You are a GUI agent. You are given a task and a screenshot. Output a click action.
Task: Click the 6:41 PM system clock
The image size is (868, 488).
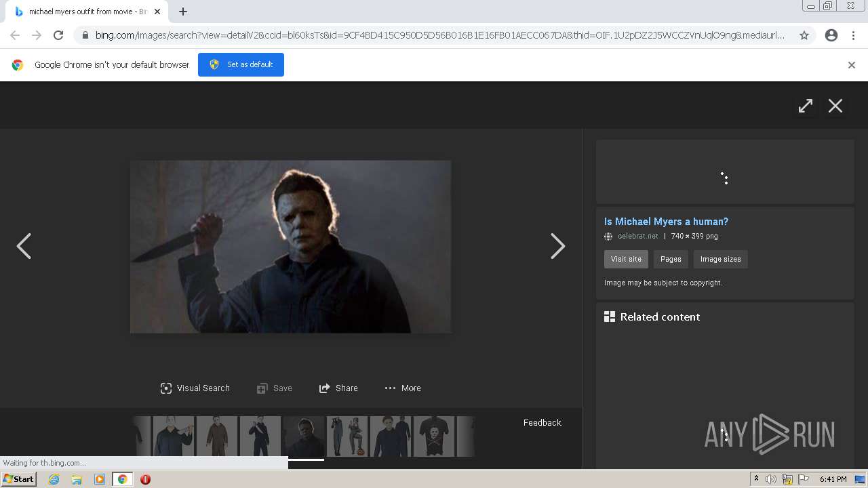point(833,479)
